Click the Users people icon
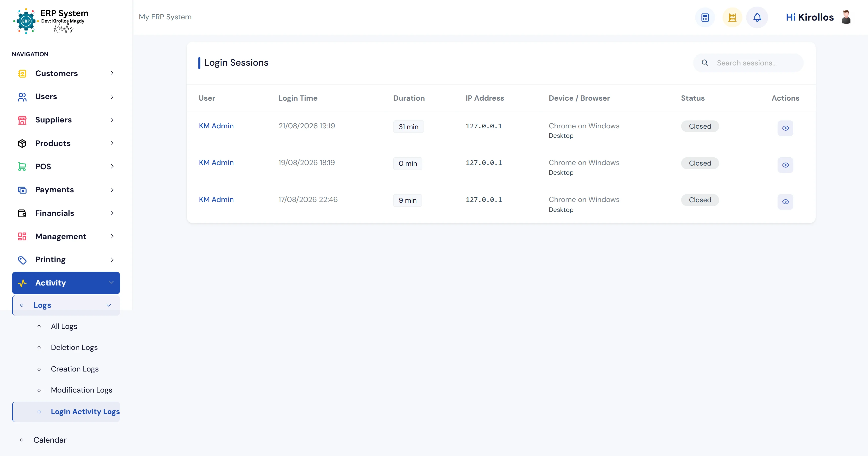 coord(22,97)
